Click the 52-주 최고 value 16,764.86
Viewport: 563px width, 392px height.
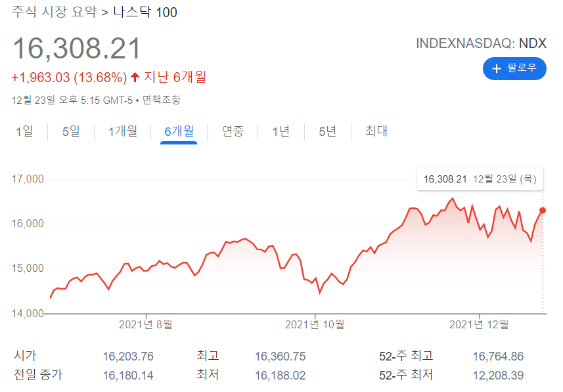(x=498, y=356)
